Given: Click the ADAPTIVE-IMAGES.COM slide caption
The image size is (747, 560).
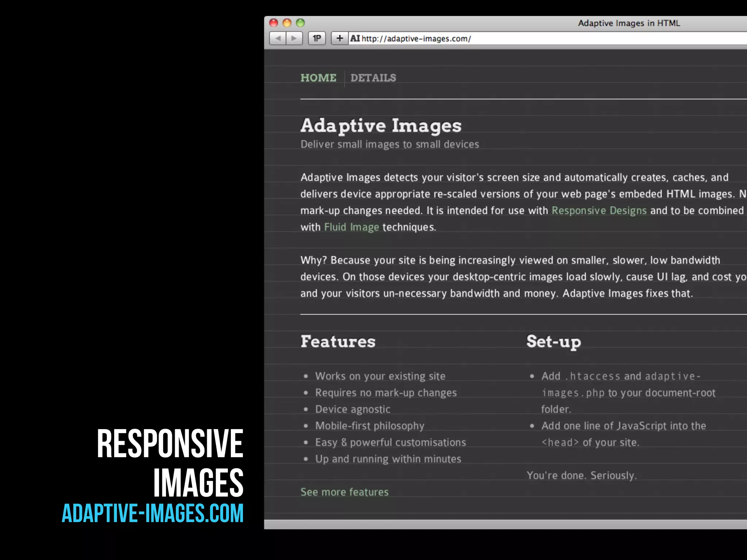Looking at the screenshot, I should 152,513.
